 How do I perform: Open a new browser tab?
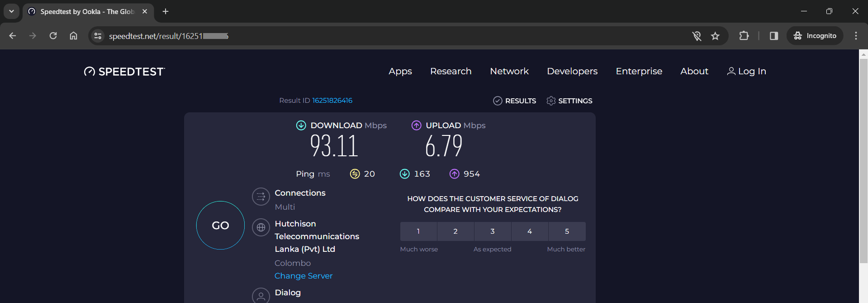tap(166, 11)
